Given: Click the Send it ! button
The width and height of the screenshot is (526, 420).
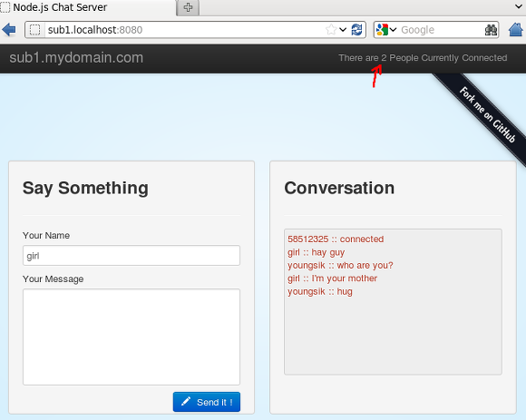Looking at the screenshot, I should click(207, 402).
